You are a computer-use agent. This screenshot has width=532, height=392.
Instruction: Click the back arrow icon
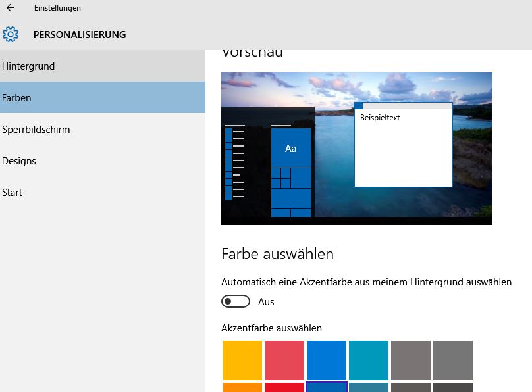[x=11, y=7]
